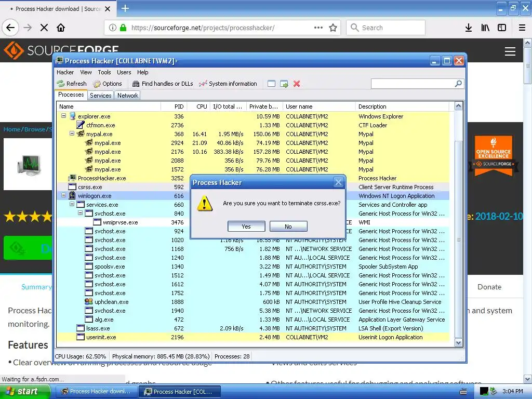Open the Tools menu
This screenshot has height=399, width=532.
104,72
